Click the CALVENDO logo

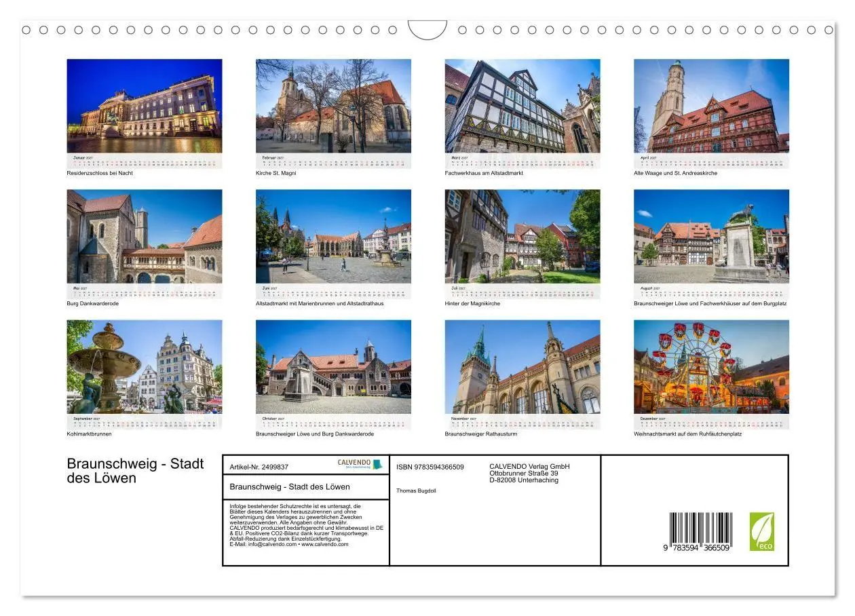pyautogui.click(x=360, y=464)
